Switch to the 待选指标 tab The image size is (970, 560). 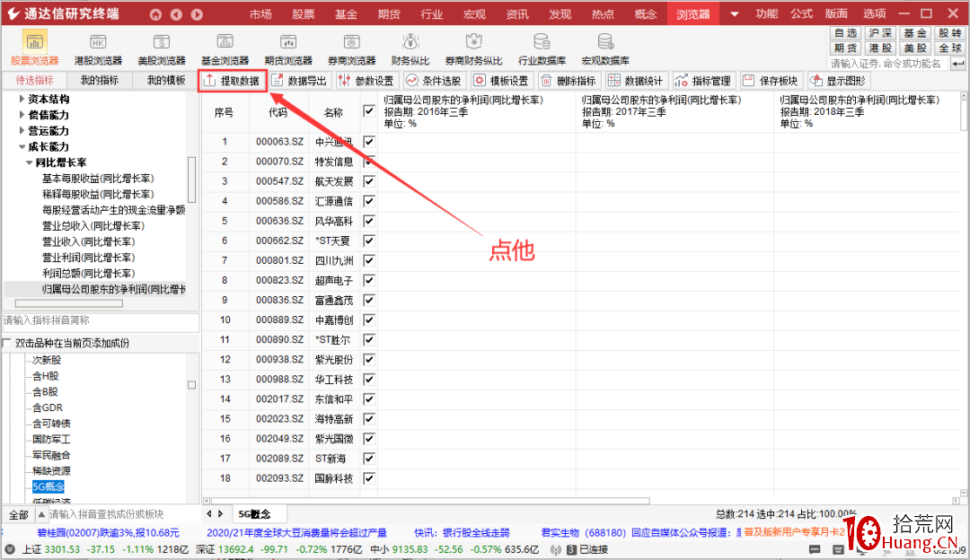(35, 81)
